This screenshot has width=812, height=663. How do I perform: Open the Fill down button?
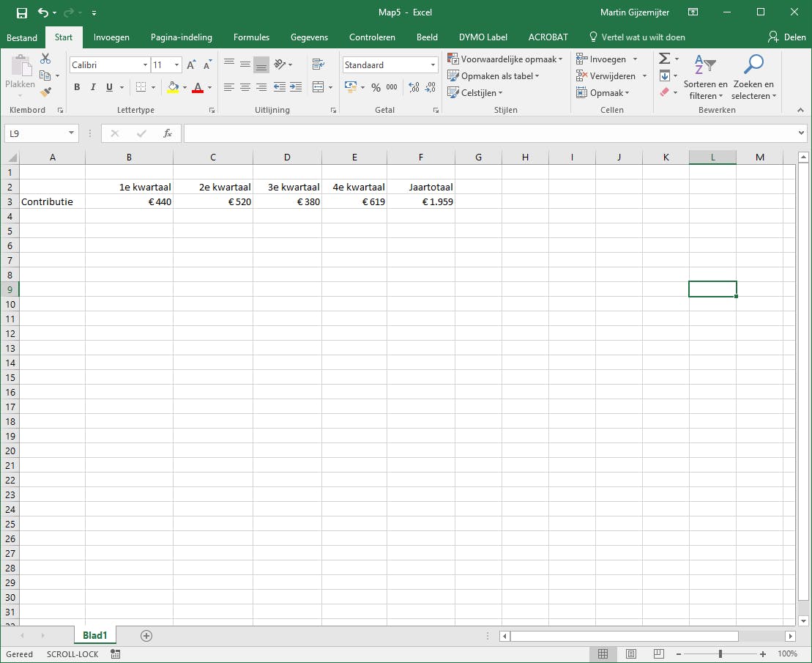click(665, 75)
